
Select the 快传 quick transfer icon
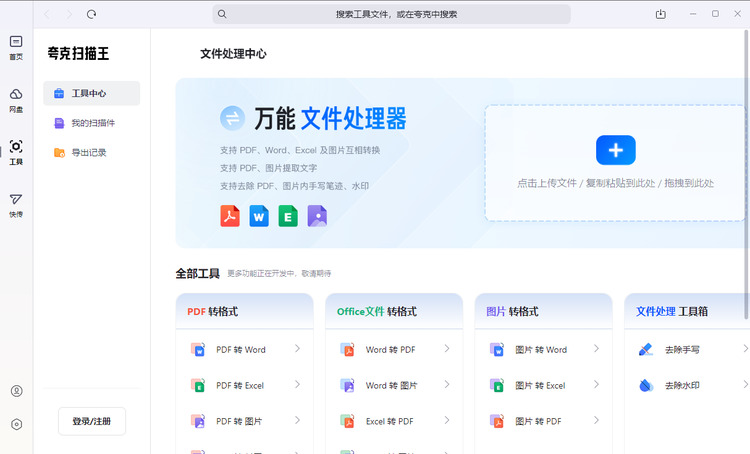(16, 205)
